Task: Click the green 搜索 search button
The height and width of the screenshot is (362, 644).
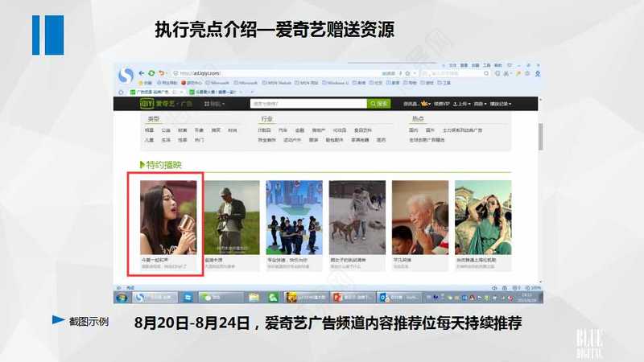Action: tap(378, 104)
